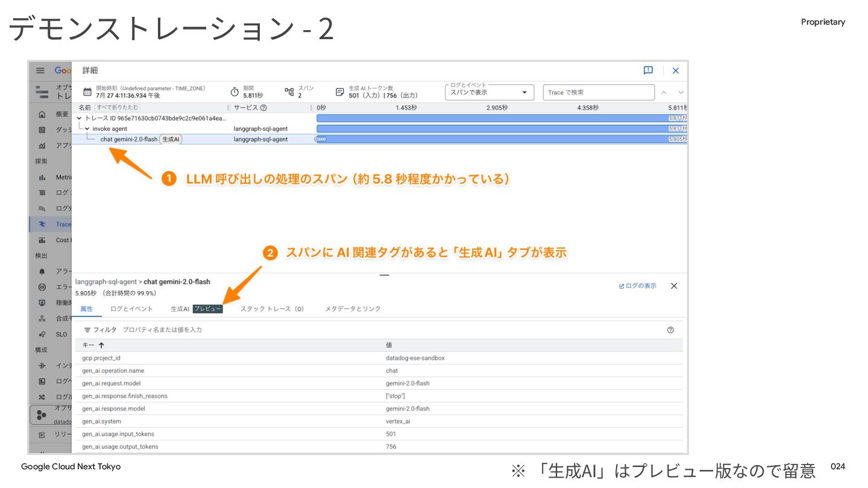Close the 詳細 trace details panel
The image size is (868, 488).
pos(676,70)
